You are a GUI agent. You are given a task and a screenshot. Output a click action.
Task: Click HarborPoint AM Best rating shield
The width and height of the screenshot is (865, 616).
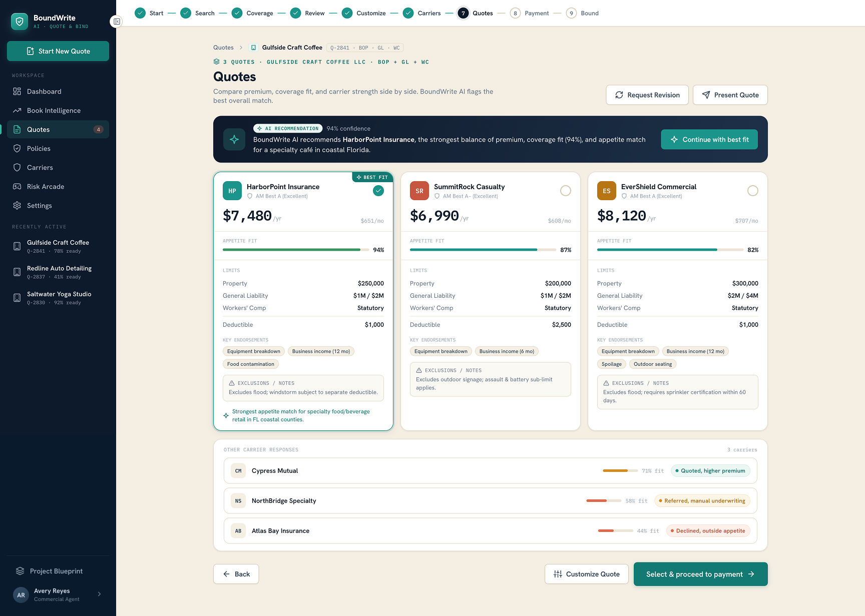250,196
